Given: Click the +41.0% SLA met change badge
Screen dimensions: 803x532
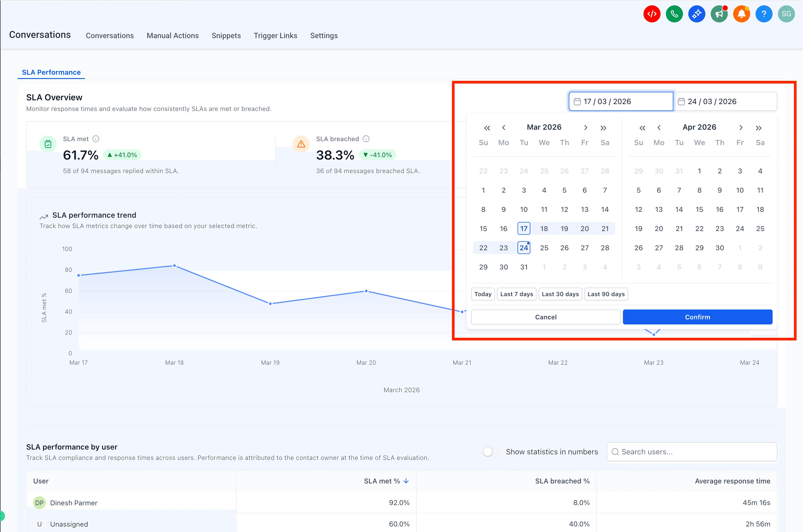Looking at the screenshot, I should pos(122,155).
